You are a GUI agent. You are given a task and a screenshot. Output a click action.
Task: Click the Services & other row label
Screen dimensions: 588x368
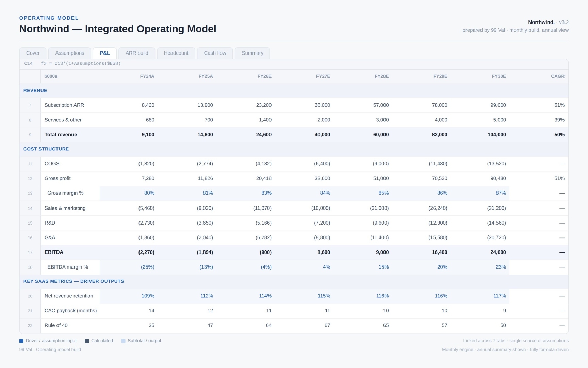point(63,120)
